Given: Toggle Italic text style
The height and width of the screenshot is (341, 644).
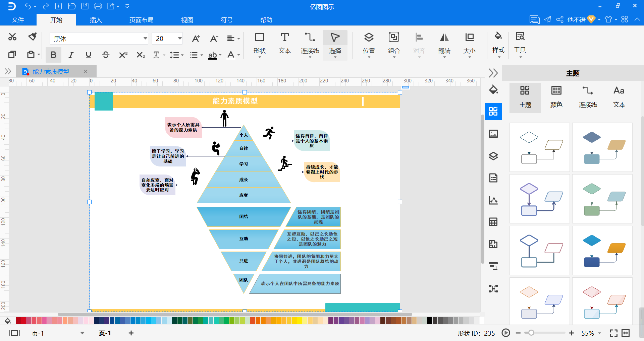Looking at the screenshot, I should point(71,55).
